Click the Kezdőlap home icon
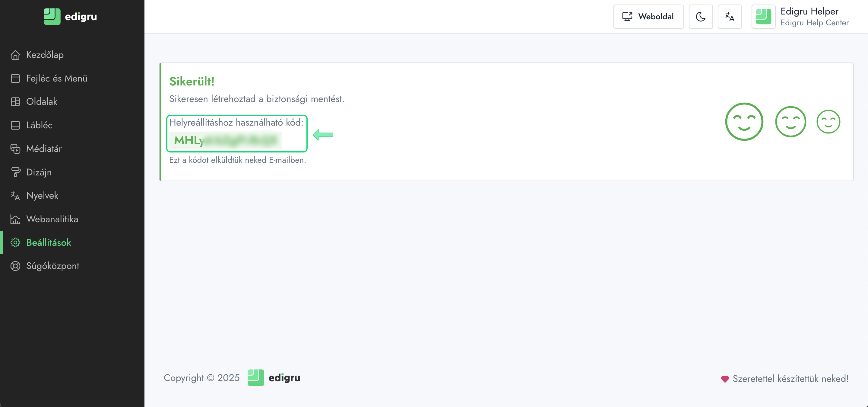 point(15,55)
